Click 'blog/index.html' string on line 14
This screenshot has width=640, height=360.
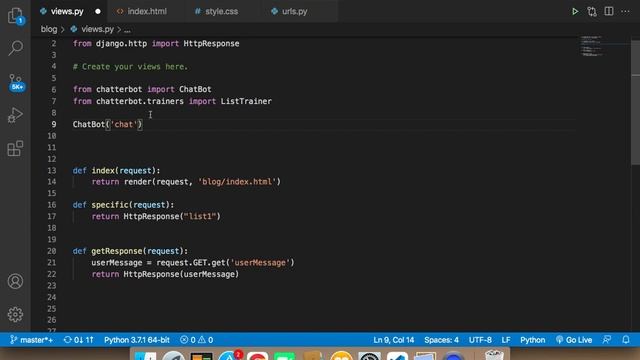click(237, 182)
